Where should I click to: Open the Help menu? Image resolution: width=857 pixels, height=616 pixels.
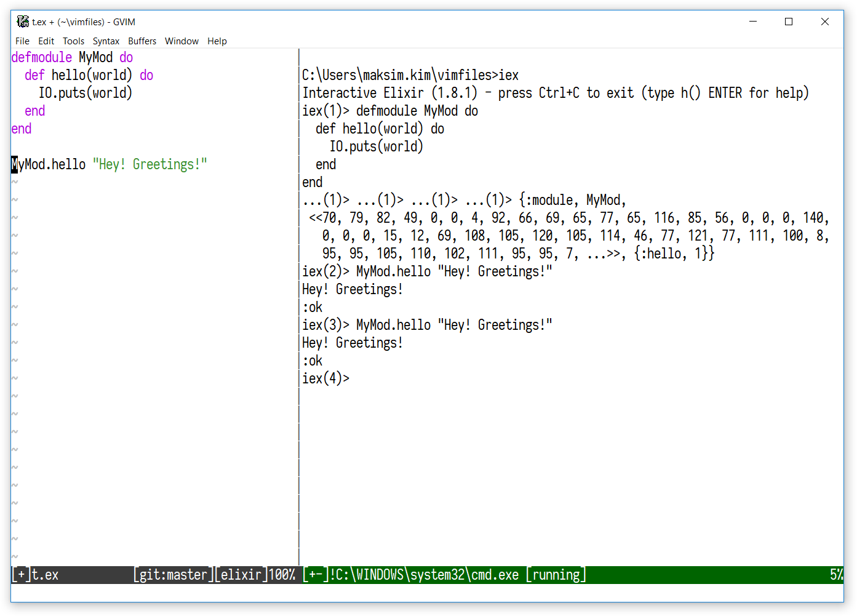pos(217,41)
